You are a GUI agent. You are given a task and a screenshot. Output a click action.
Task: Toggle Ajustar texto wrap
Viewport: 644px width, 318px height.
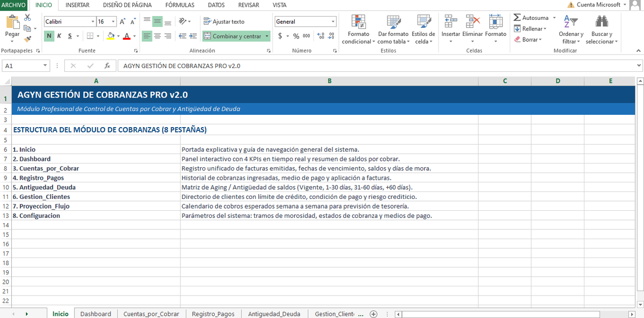pyautogui.click(x=224, y=21)
